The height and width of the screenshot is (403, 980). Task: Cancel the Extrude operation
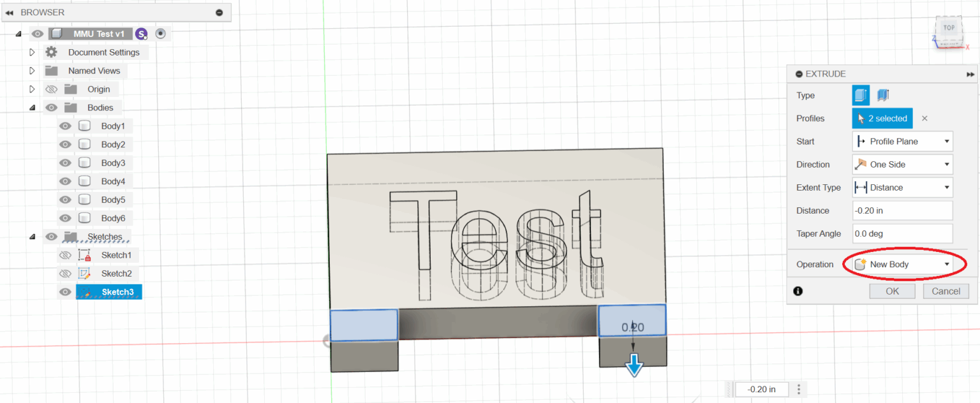tap(946, 291)
